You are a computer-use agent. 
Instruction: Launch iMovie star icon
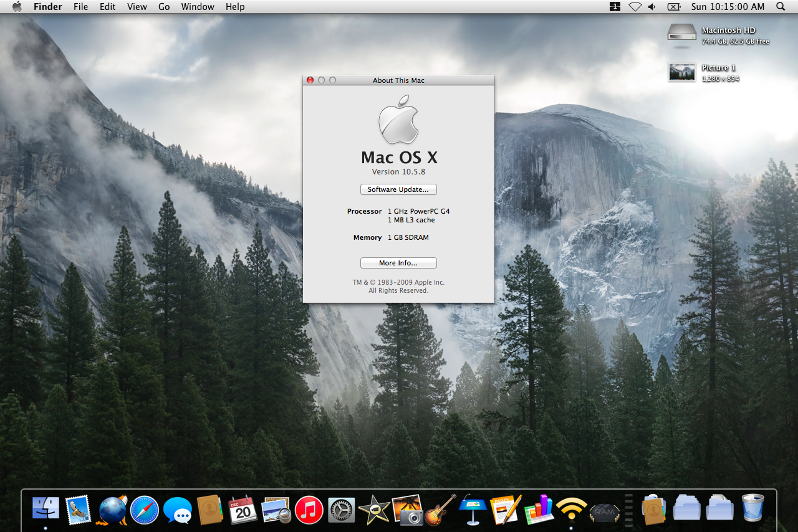pos(375,510)
